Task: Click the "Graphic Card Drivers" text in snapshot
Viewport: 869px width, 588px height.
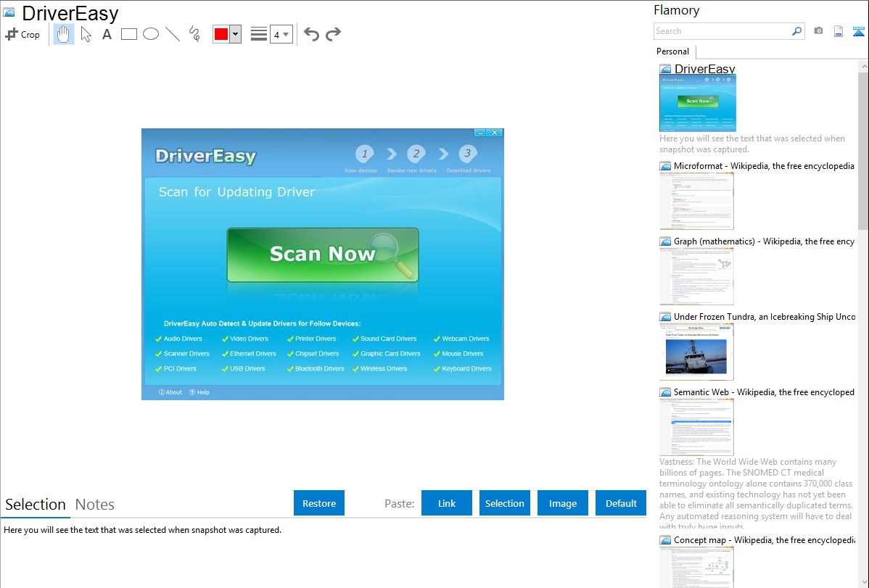Action: pyautogui.click(x=390, y=354)
